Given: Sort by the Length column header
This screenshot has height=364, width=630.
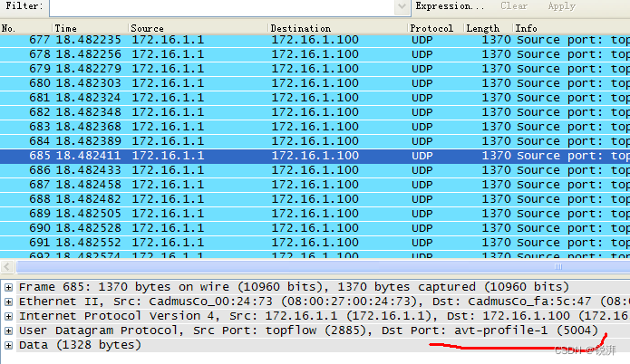Looking at the screenshot, I should 489,28.
